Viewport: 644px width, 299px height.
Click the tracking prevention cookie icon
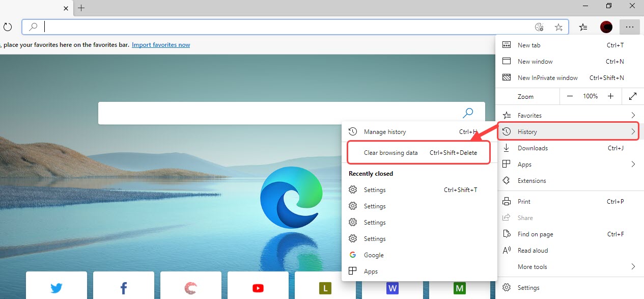tap(540, 28)
